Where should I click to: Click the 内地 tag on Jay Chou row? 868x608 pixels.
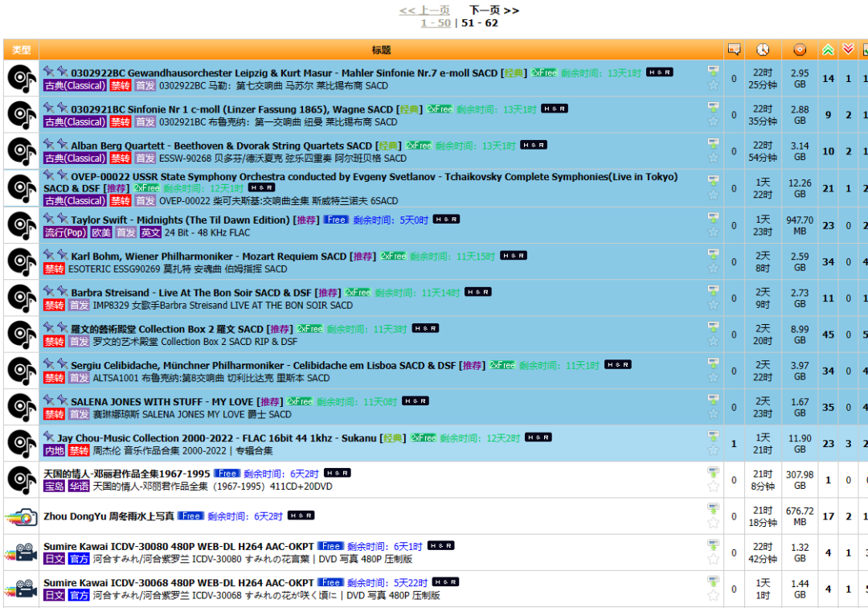pos(55,450)
